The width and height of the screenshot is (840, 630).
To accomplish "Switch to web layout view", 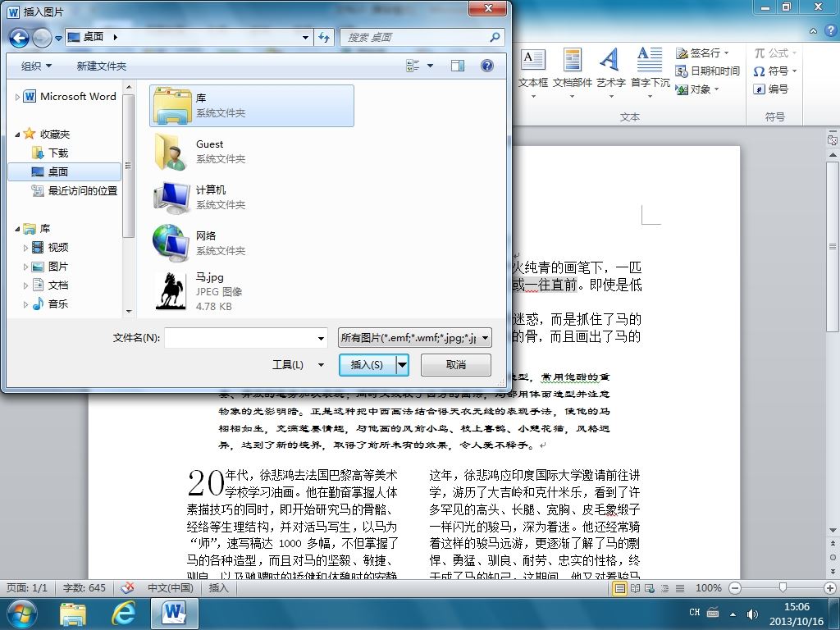I will (650, 589).
